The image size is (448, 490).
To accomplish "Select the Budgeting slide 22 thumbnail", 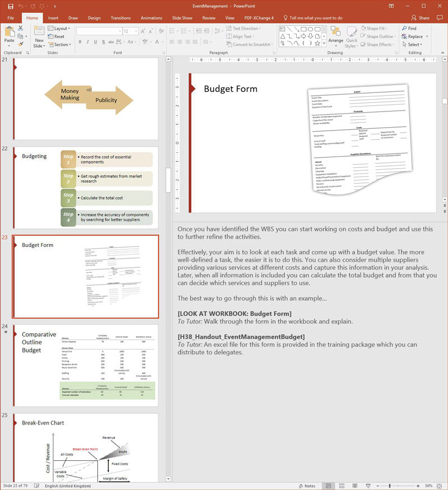I will [x=86, y=188].
